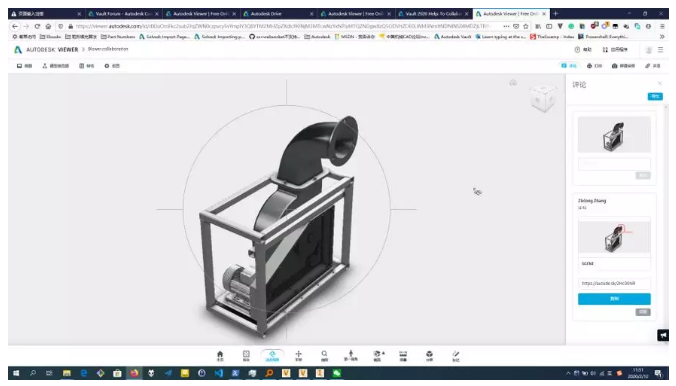The image size is (676, 386).
Task: Click the ViewCube in the viewport corner
Action: point(542,99)
